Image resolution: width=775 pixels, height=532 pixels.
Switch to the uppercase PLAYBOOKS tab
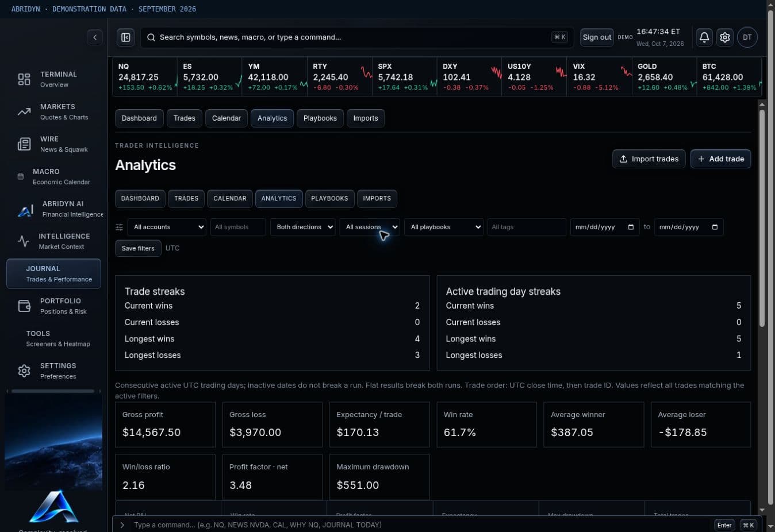point(329,199)
